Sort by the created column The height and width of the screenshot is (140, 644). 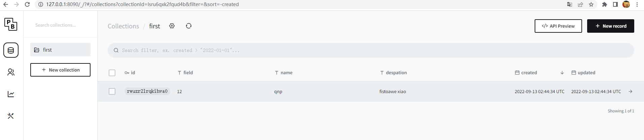539,73
